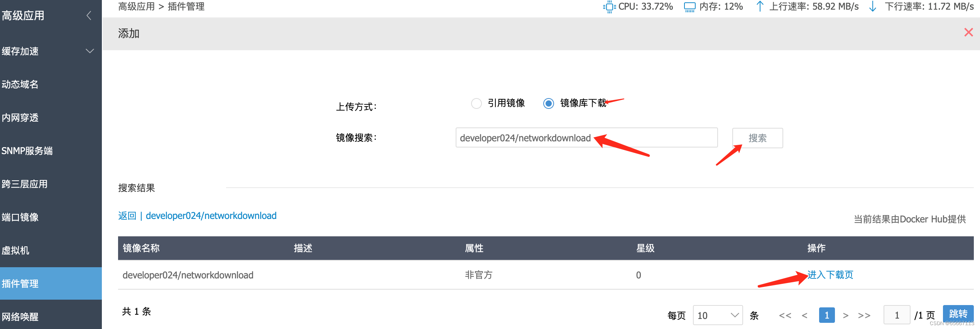This screenshot has width=980, height=329.
Task: Click the upload rate arrow icon
Action: click(x=760, y=7)
